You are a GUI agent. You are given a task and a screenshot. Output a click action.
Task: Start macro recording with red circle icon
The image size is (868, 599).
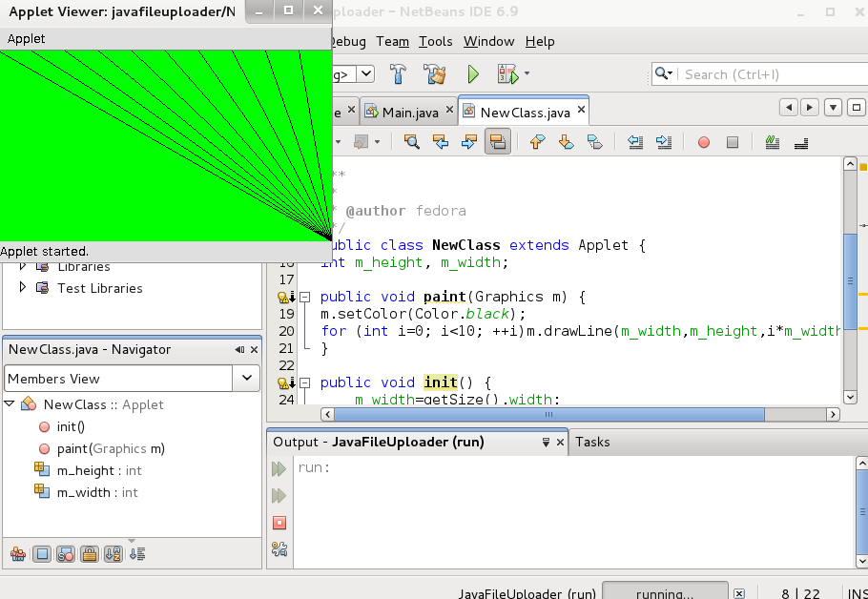coord(704,142)
